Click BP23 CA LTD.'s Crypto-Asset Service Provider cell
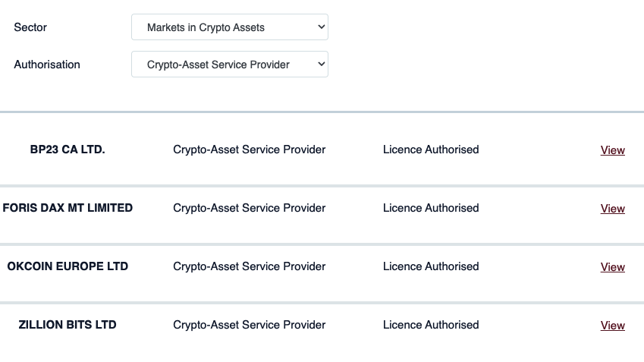Viewport: 644px width, 362px height. click(249, 150)
